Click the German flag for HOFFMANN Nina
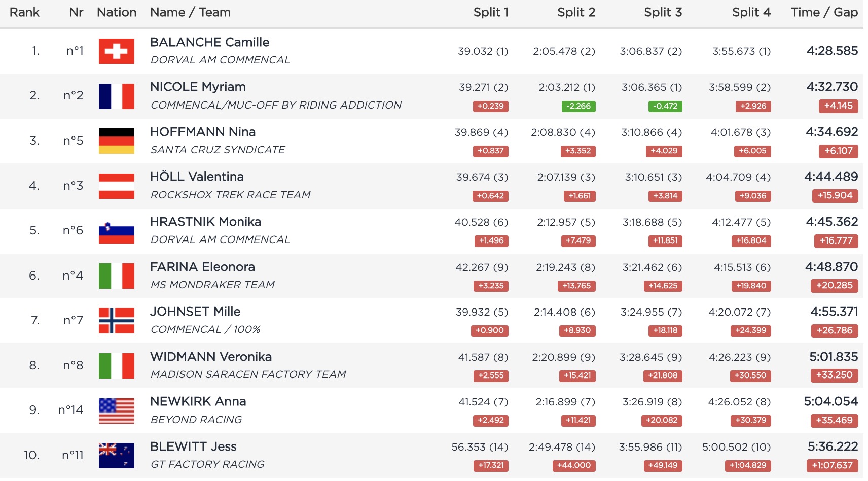 [117, 141]
